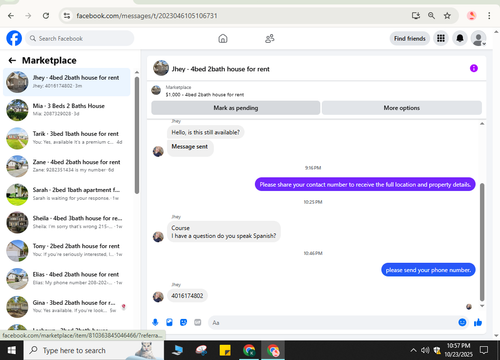Open Sticky Notes from the taskbar
Image resolution: width=500 pixels, height=360 pixels.
tap(225, 350)
